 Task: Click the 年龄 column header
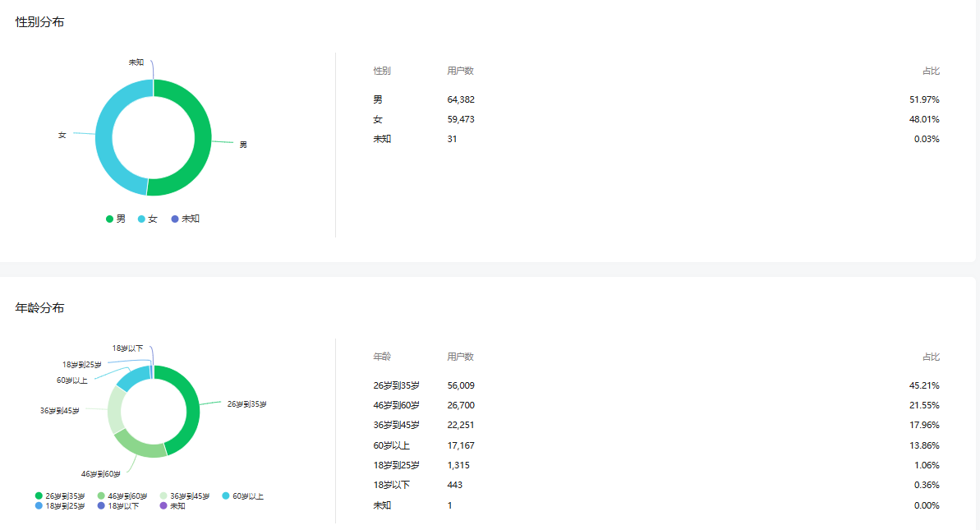coord(382,357)
